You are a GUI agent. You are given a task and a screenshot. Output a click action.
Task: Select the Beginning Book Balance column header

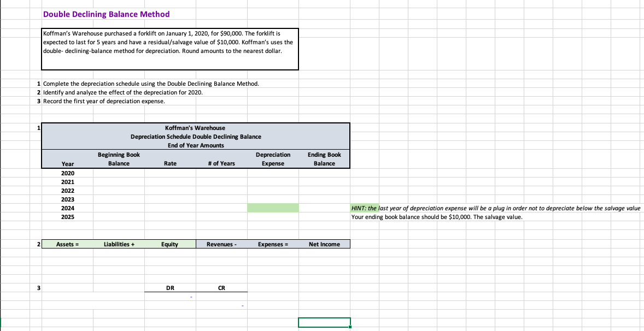click(119, 158)
